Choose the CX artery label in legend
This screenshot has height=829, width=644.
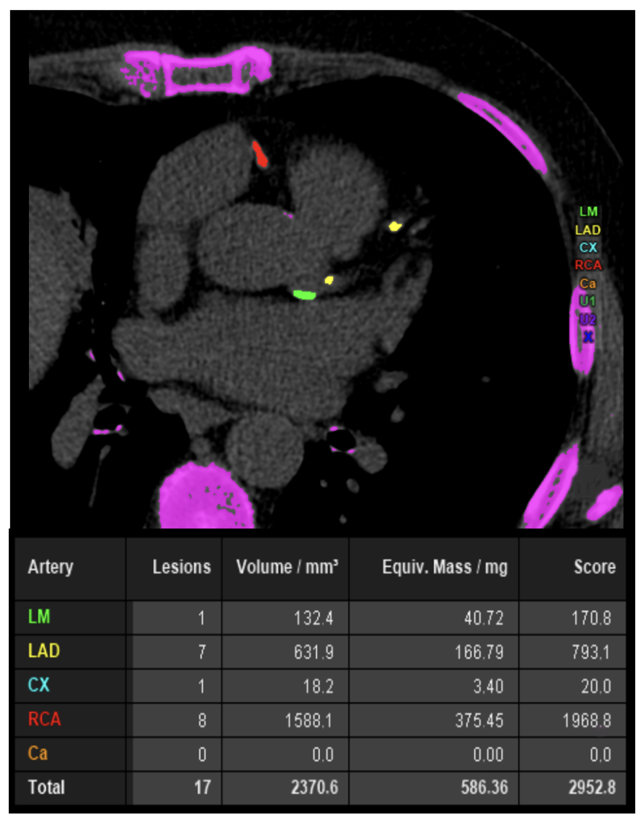point(588,248)
